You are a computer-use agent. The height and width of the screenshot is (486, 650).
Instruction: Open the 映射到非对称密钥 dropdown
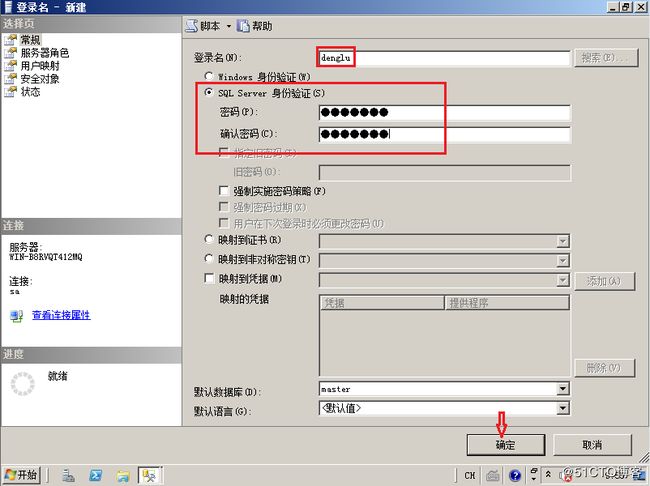[x=563, y=260]
